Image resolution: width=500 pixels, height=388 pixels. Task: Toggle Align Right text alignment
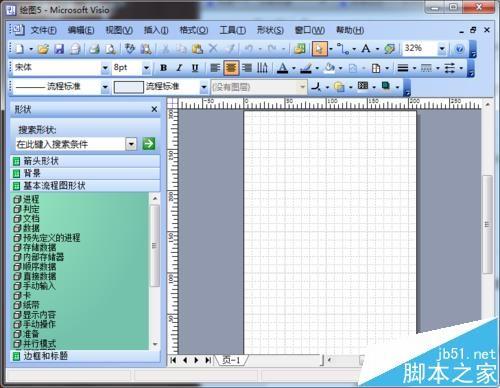[247, 68]
